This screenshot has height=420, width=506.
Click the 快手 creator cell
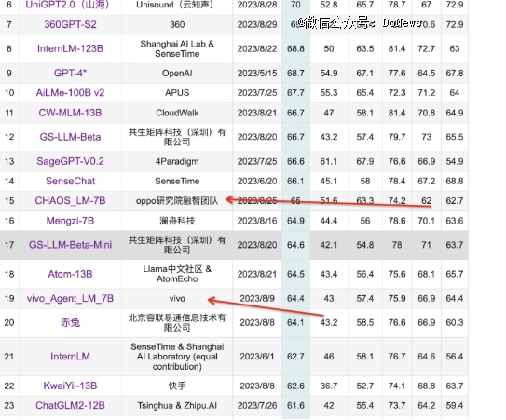pos(177,386)
